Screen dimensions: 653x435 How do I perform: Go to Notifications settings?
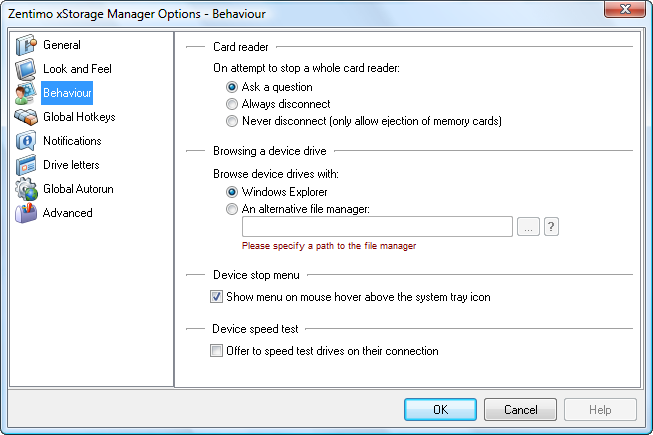pos(72,141)
